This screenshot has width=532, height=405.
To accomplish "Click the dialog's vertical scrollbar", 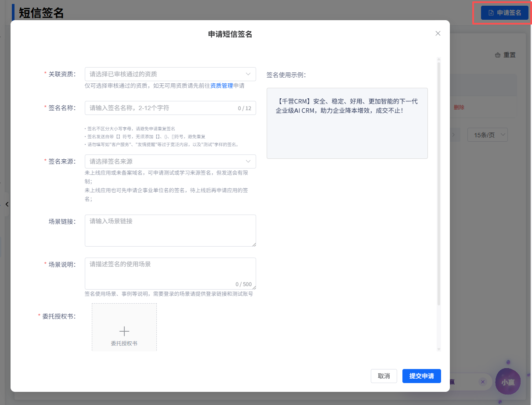I will [x=438, y=184].
